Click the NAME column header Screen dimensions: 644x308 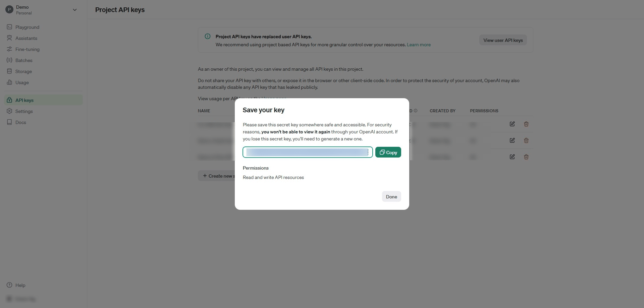click(204, 111)
